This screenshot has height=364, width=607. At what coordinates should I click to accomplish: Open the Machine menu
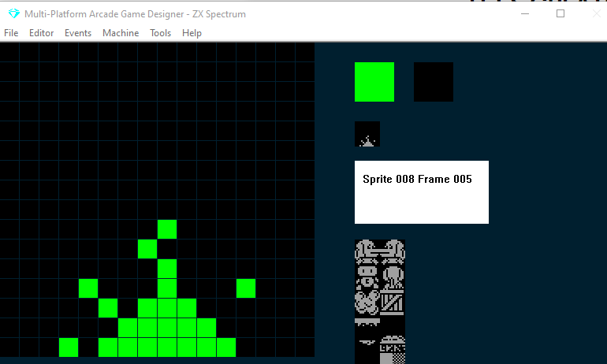pos(121,33)
